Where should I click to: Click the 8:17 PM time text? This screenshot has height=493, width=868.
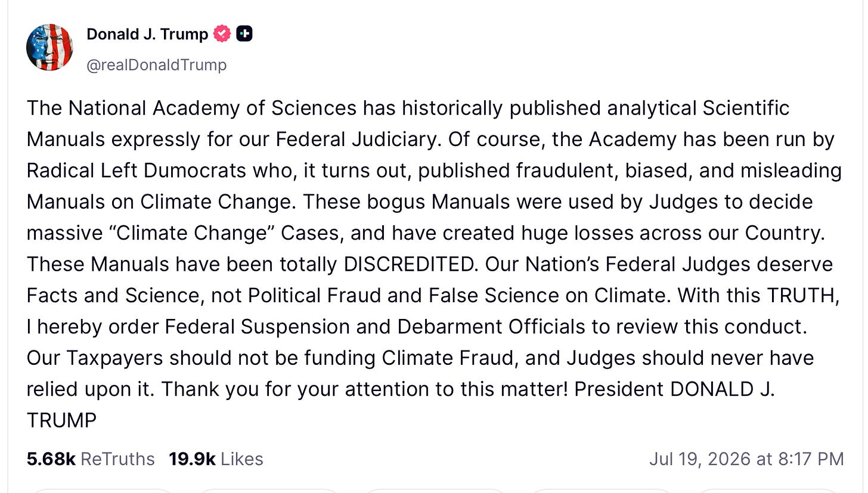[813, 459]
